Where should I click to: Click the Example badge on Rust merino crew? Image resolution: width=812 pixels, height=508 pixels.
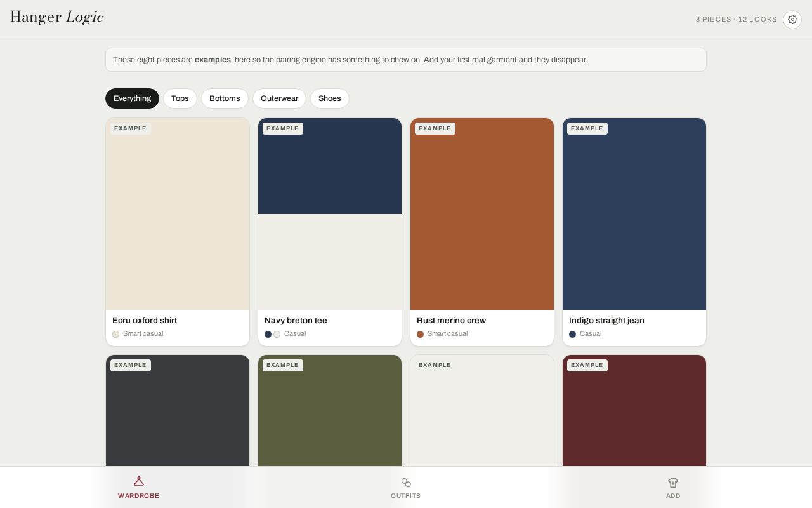point(435,128)
